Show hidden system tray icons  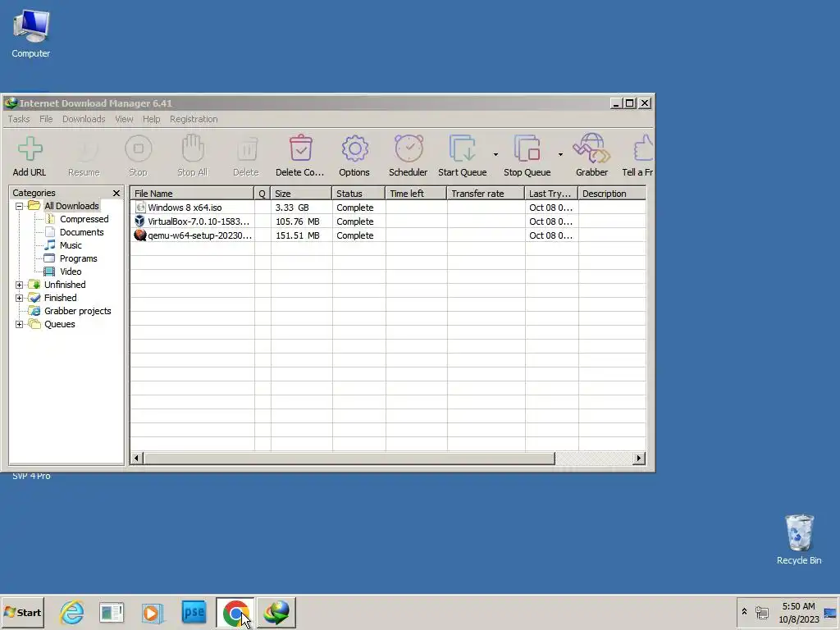coord(744,611)
